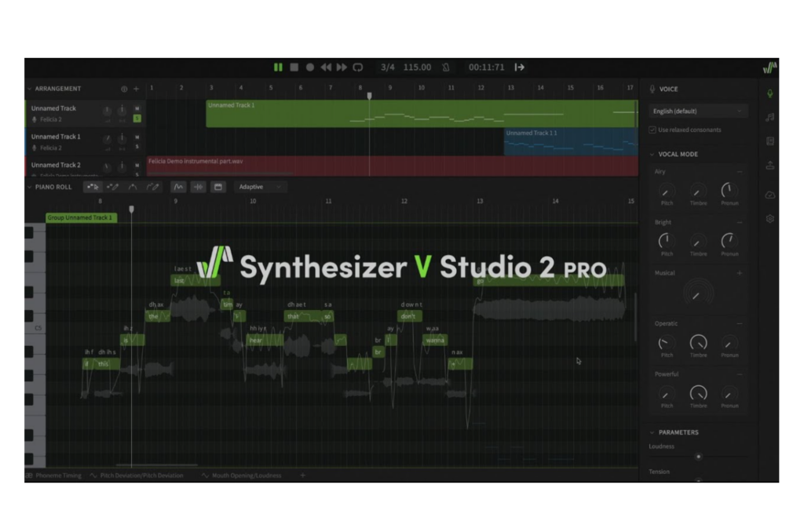The width and height of the screenshot is (804, 532).
Task: Add a new track with the plus icon
Action: click(x=137, y=89)
